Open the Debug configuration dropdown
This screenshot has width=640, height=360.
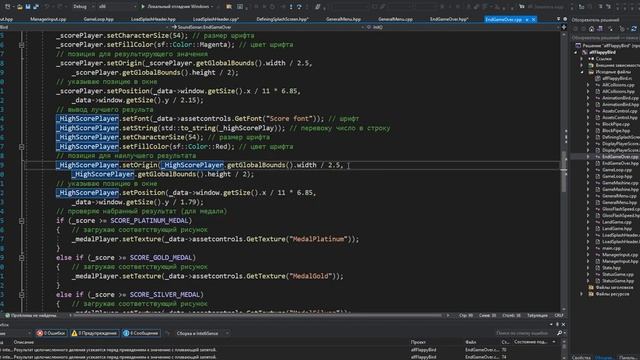coord(83,7)
